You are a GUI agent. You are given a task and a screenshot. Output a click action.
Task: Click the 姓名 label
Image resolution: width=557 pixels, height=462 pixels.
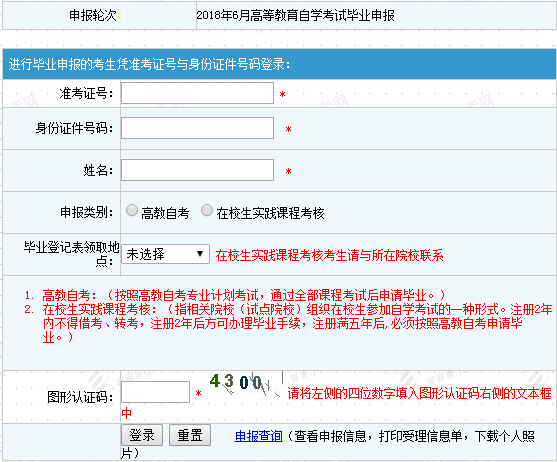pos(98,170)
